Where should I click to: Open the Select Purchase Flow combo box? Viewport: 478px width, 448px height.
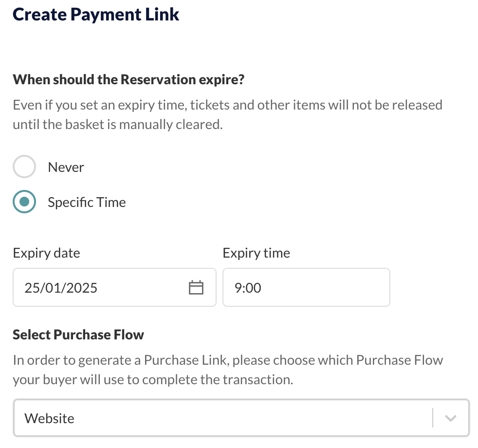241,418
